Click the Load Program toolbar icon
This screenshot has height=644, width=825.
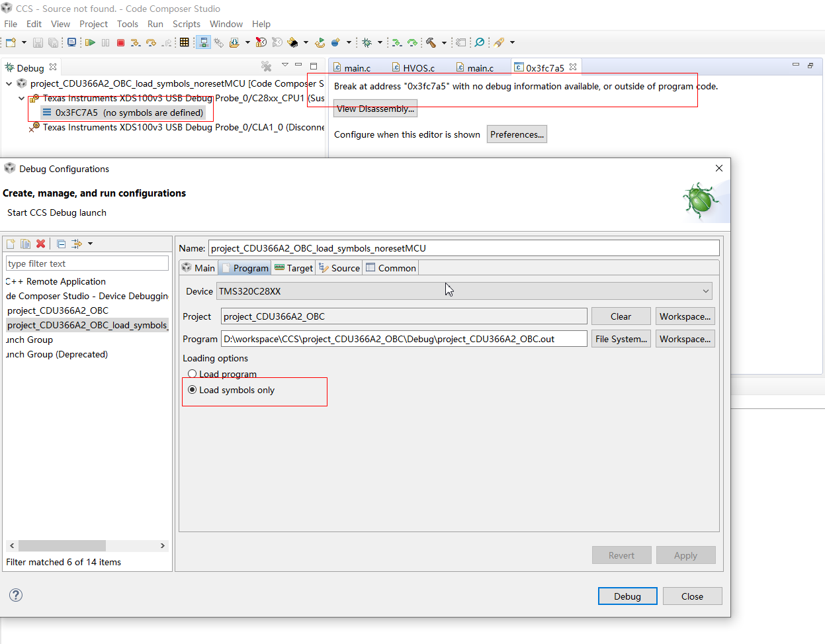(x=234, y=42)
